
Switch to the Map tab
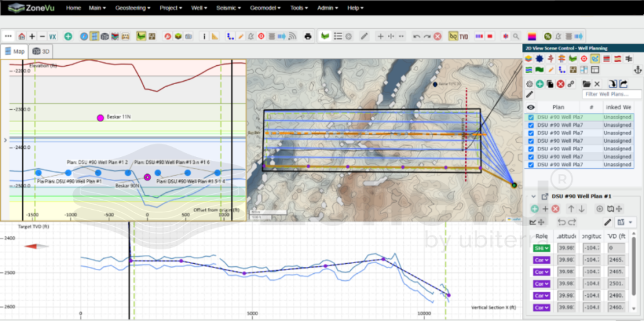(15, 51)
